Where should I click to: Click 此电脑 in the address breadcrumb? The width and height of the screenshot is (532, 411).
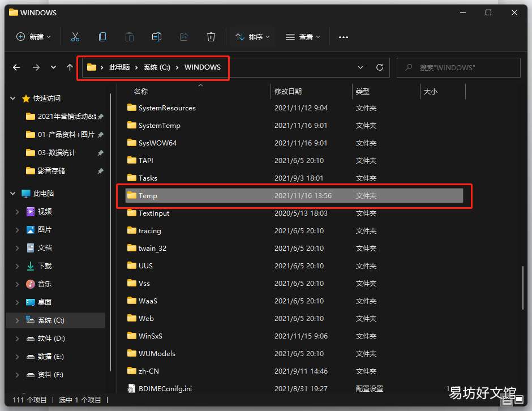click(x=119, y=67)
